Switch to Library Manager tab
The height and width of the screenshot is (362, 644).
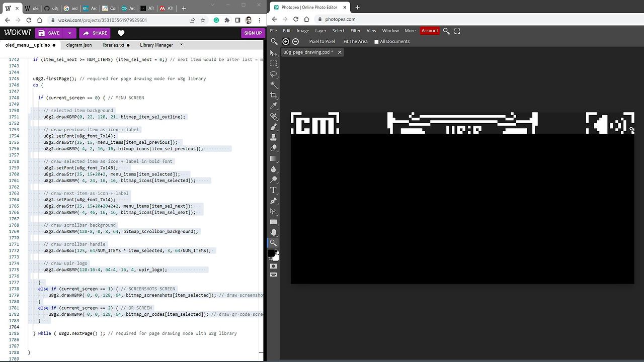tap(156, 45)
